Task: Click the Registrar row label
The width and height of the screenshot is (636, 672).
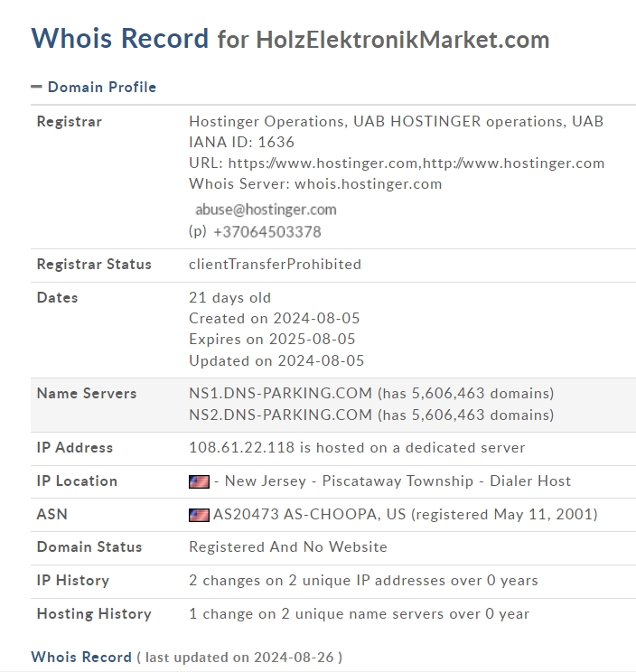Action: pos(70,122)
